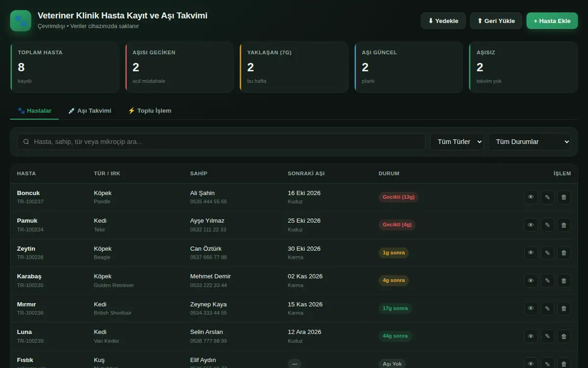Click the Gecikti (4g) status badge
The image size is (588, 368).
tap(397, 225)
